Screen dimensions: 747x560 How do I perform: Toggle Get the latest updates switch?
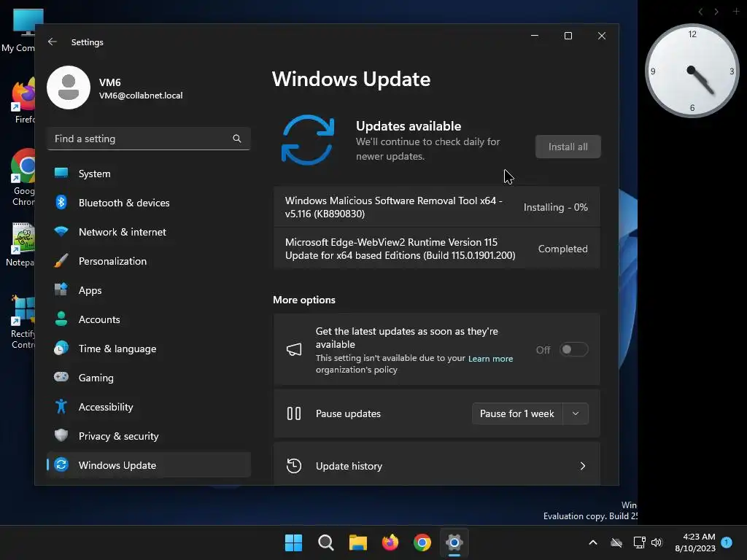(573, 349)
